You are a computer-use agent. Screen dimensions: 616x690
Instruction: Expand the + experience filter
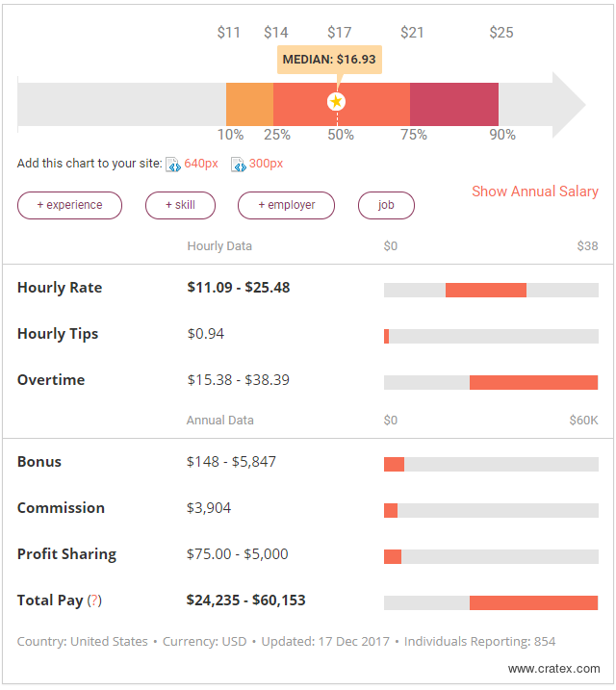click(69, 205)
